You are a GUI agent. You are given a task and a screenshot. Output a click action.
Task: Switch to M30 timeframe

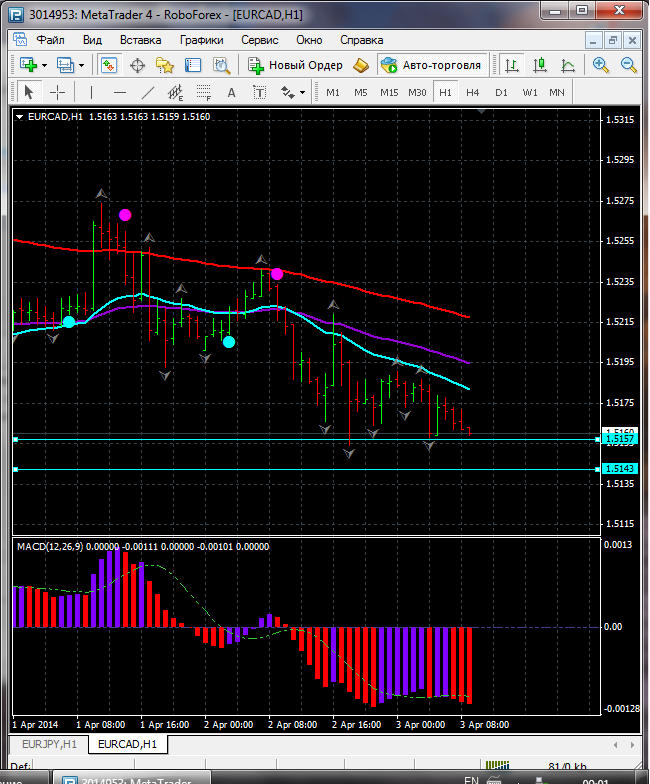(x=417, y=92)
